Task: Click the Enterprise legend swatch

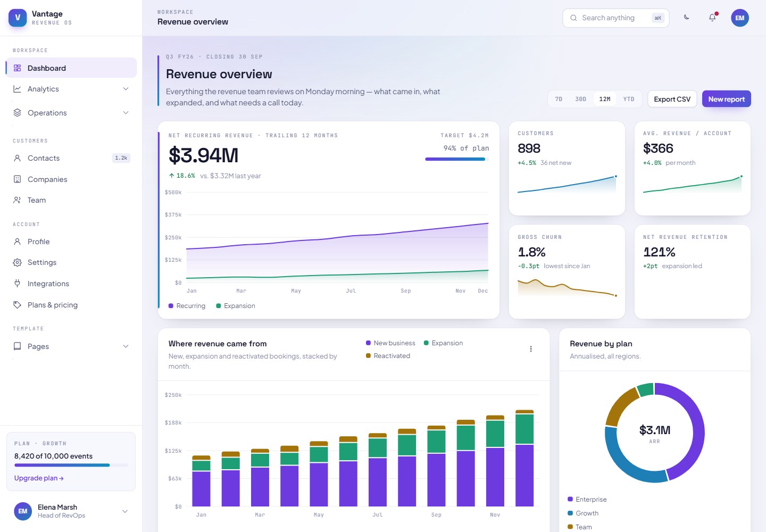Action: click(570, 500)
